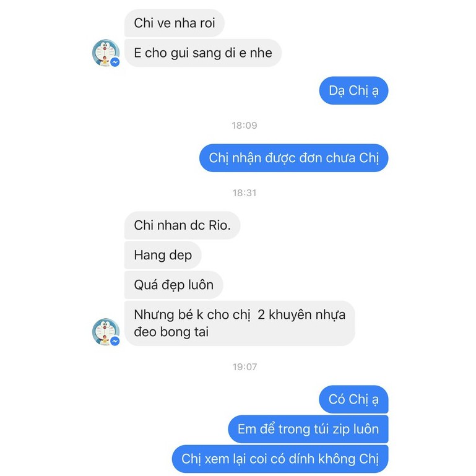
Task: Tap Messenger badge on lower avatar
Action: [x=115, y=341]
